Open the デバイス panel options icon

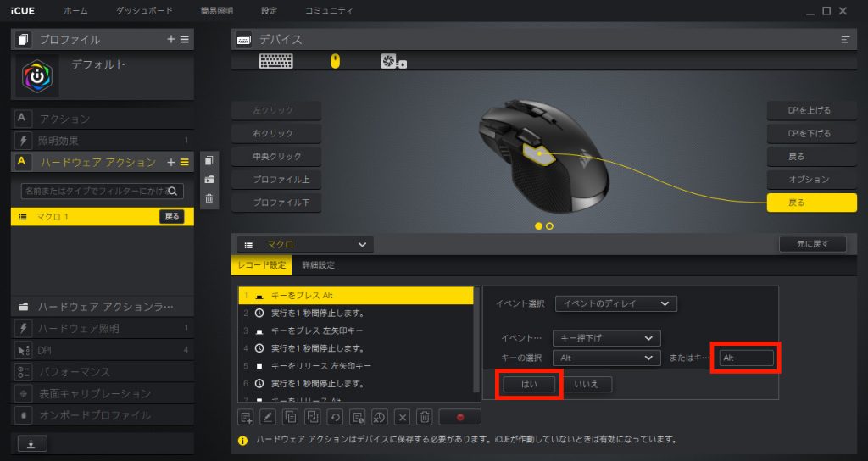coord(845,40)
